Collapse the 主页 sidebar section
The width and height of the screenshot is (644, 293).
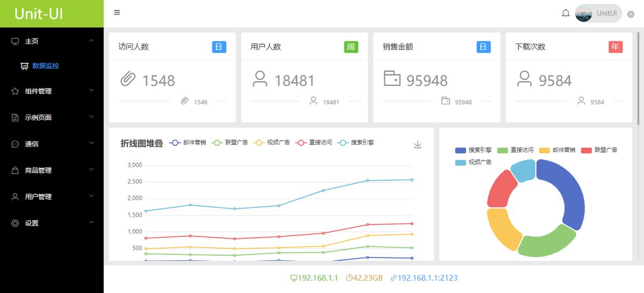click(x=52, y=41)
